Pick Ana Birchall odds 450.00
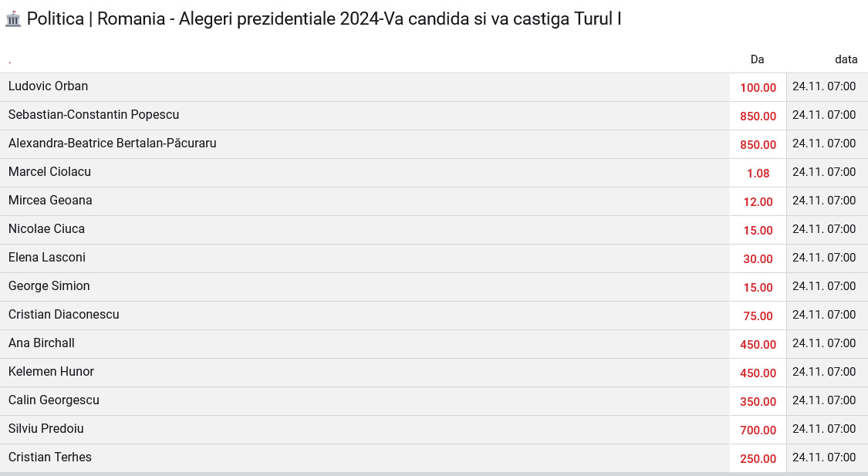 [x=758, y=344]
